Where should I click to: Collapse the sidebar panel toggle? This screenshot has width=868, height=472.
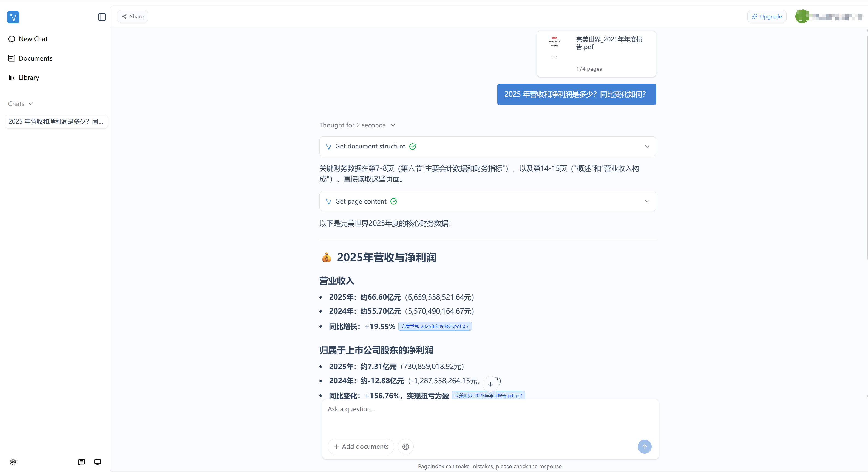(102, 17)
